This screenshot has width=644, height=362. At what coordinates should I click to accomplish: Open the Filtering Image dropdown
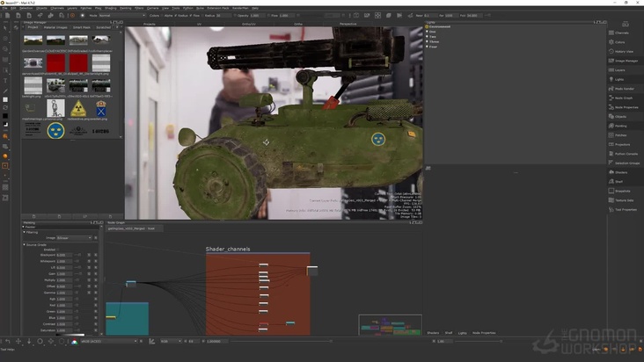(75, 237)
